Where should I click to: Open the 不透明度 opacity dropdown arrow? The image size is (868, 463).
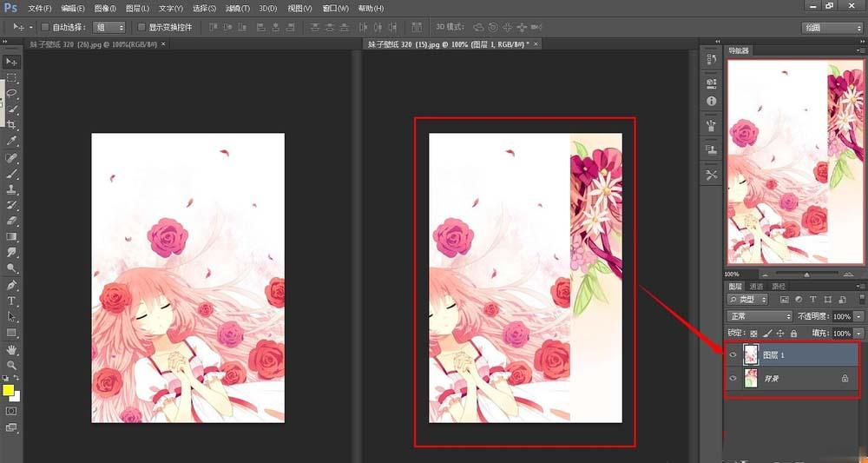(858, 317)
